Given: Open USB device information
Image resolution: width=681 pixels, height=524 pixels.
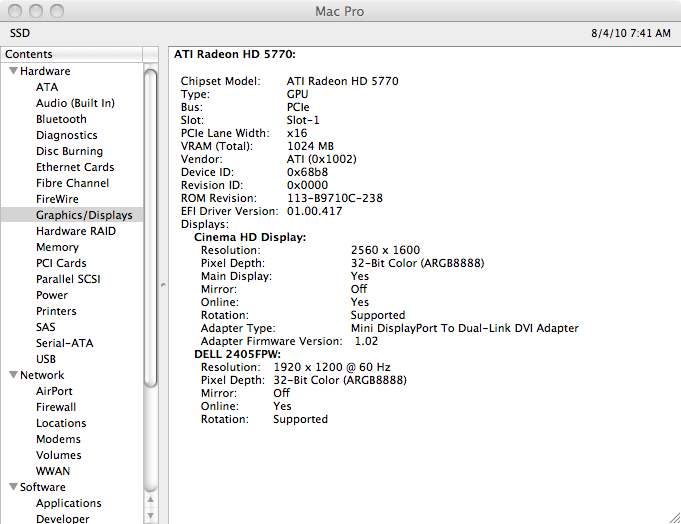Looking at the screenshot, I should click(46, 359).
